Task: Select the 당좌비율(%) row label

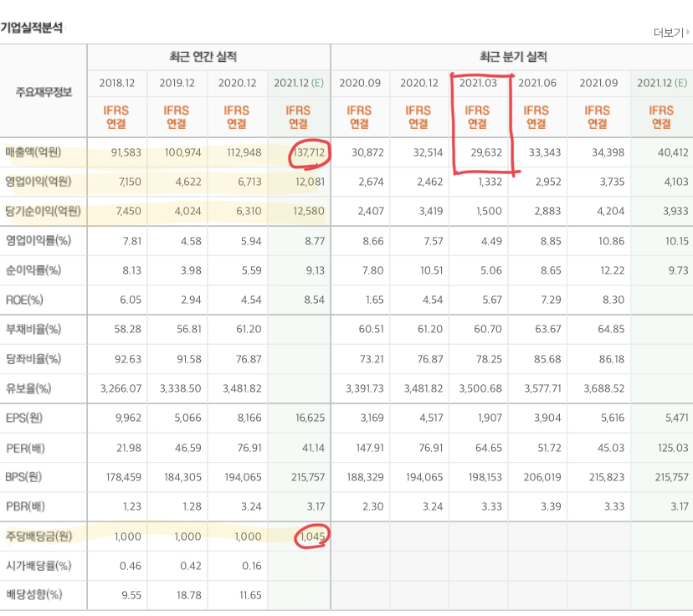Action: coord(33,359)
